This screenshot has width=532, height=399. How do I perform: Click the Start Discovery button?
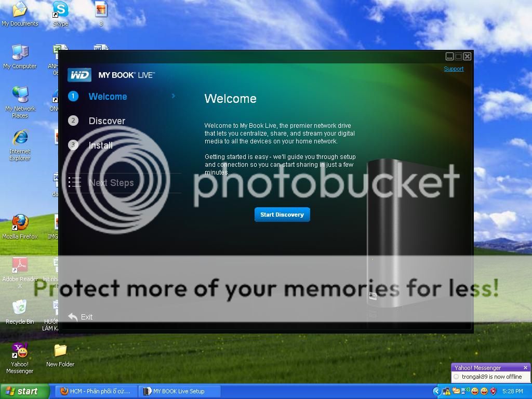(282, 215)
